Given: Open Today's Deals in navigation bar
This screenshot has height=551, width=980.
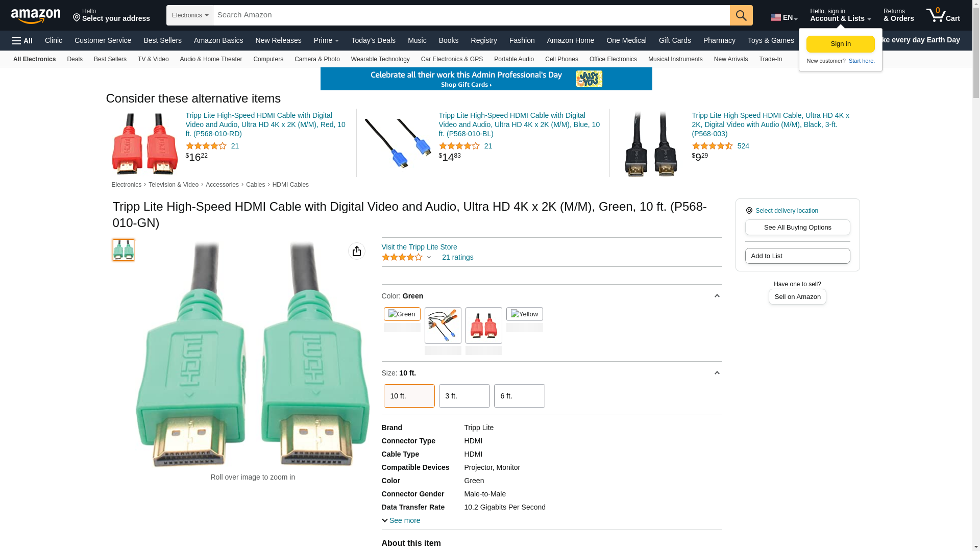Looking at the screenshot, I should (373, 40).
